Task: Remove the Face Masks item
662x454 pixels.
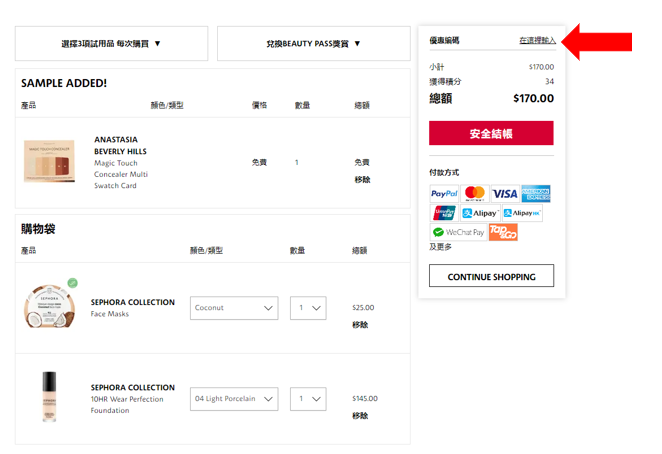Action: tap(360, 324)
